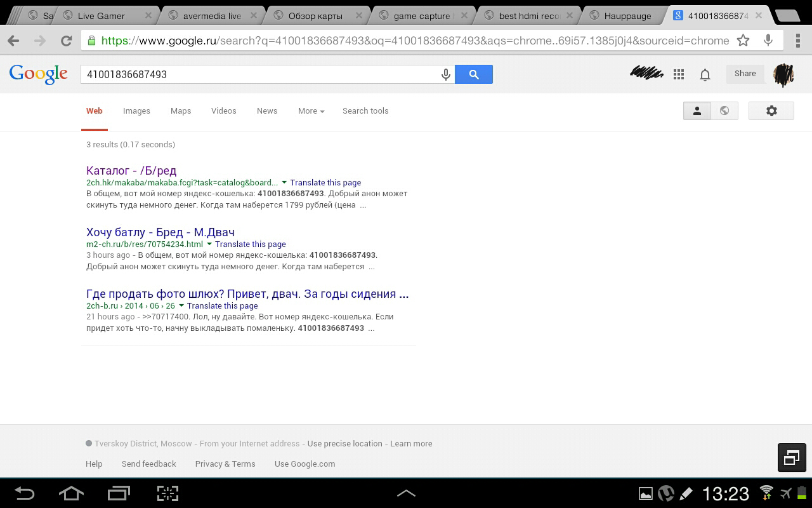This screenshot has width=812, height=508.
Task: Expand the More search categories dropdown
Action: click(x=311, y=111)
